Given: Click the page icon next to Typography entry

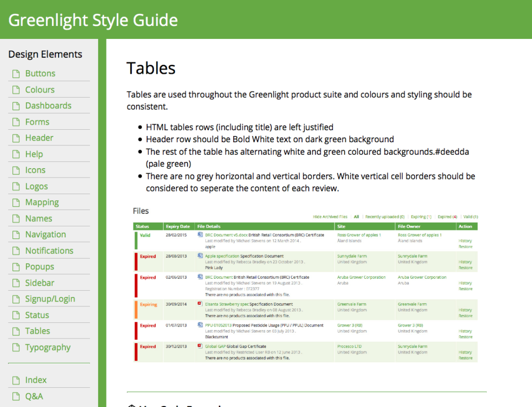Looking at the screenshot, I should 15,347.
